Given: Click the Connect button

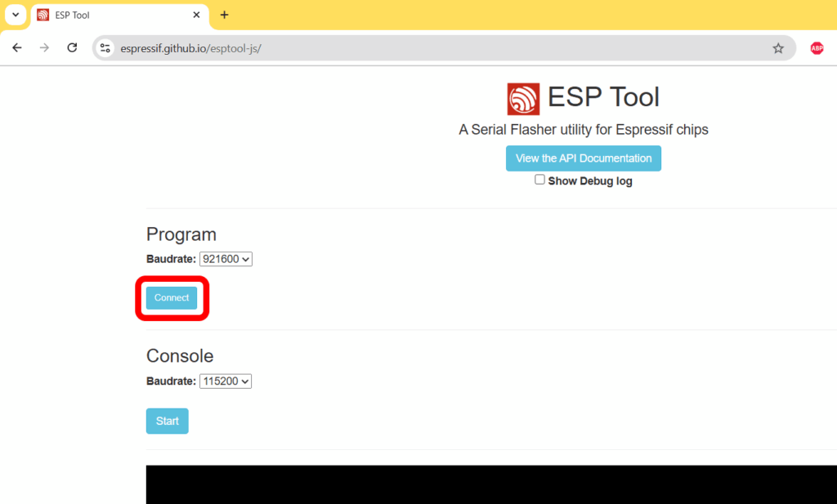Looking at the screenshot, I should pyautogui.click(x=172, y=297).
